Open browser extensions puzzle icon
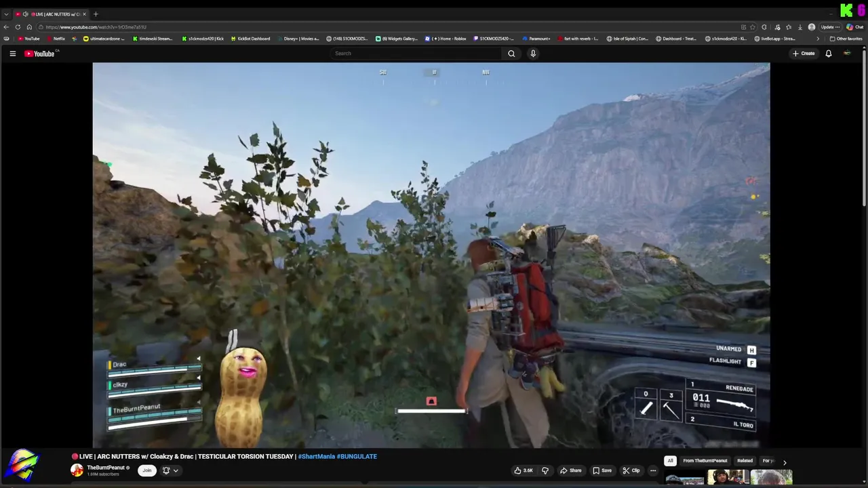868x488 pixels. [x=765, y=27]
